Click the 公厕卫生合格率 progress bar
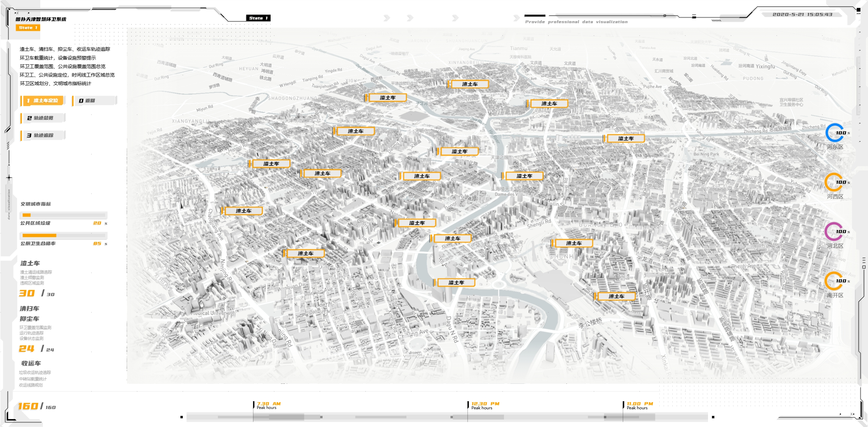868x427 pixels. [64, 235]
